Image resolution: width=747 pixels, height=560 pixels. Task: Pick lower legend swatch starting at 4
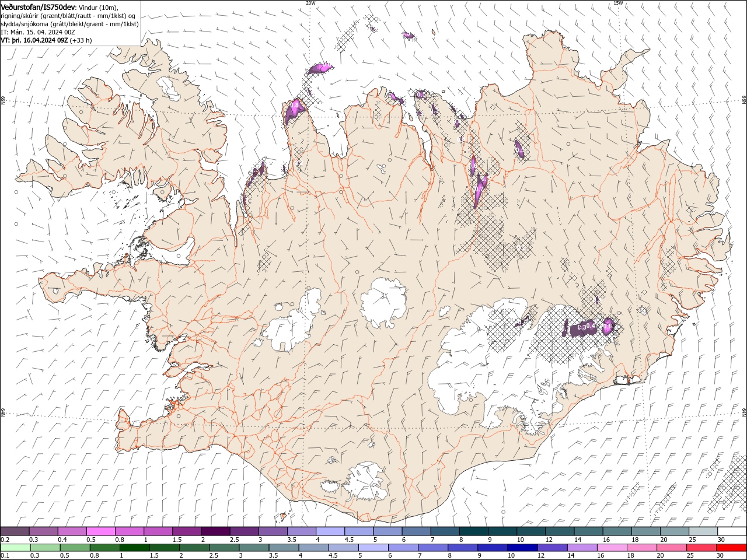click(x=313, y=548)
